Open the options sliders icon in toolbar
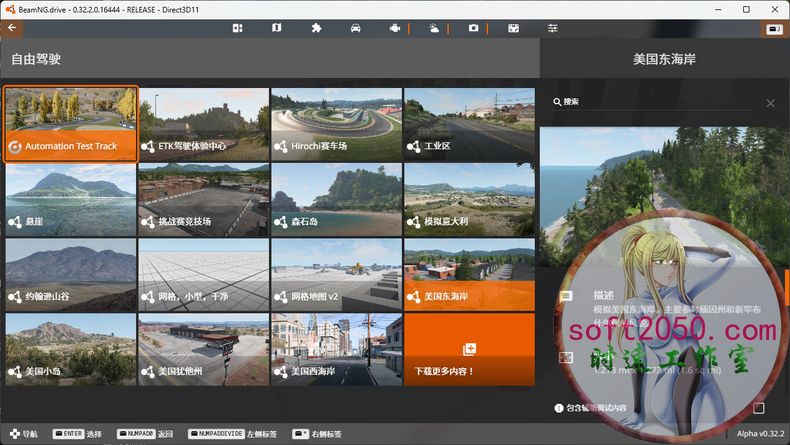This screenshot has width=790, height=445. pos(552,28)
